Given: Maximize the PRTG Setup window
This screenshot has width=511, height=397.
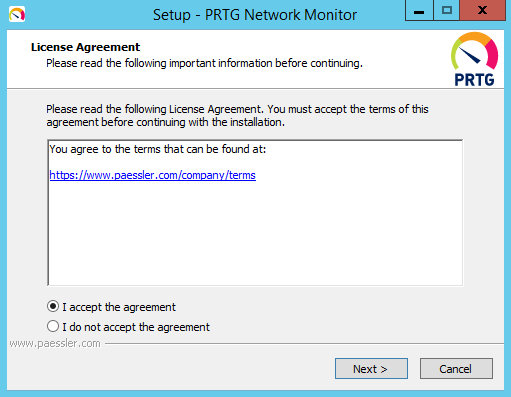Looking at the screenshot, I should pyautogui.click(x=447, y=11).
